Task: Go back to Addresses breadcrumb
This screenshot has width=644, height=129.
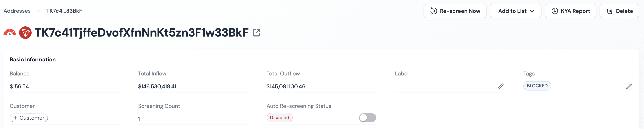Action: [17, 11]
